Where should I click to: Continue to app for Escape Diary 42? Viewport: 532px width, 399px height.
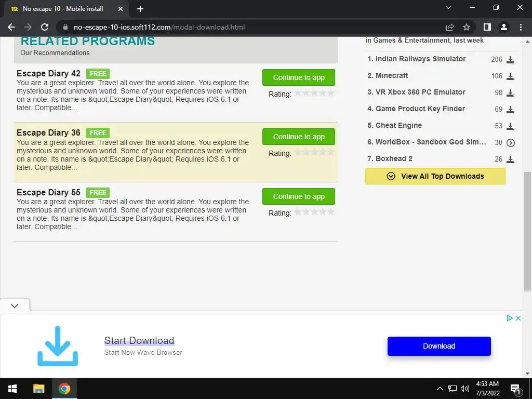pos(299,77)
